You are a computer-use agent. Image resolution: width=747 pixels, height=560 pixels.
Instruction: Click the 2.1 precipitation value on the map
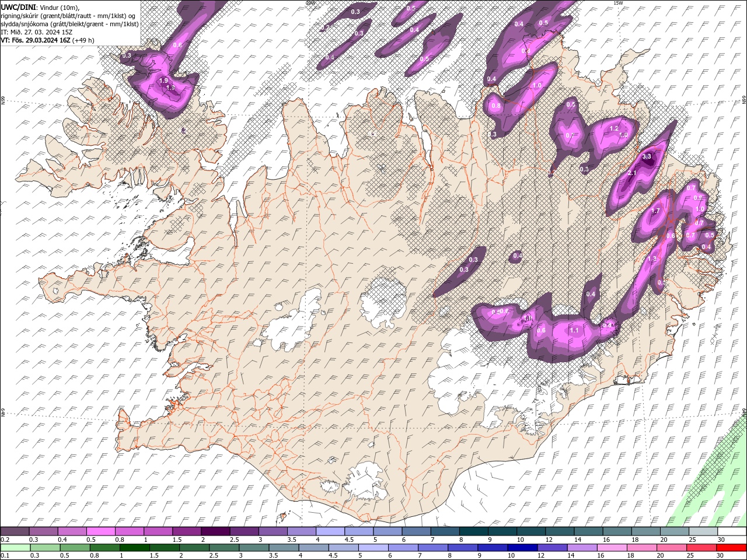click(x=632, y=173)
